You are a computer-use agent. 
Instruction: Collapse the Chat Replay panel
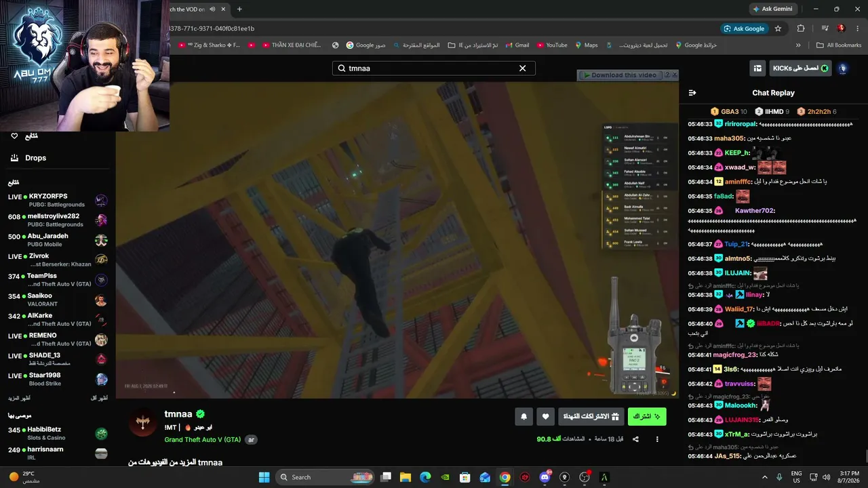692,93
